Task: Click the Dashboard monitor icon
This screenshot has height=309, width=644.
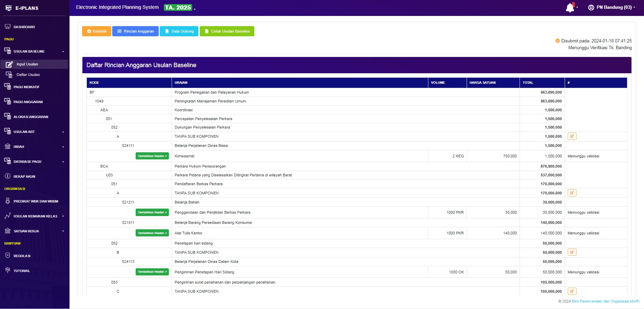Action: click(x=7, y=26)
